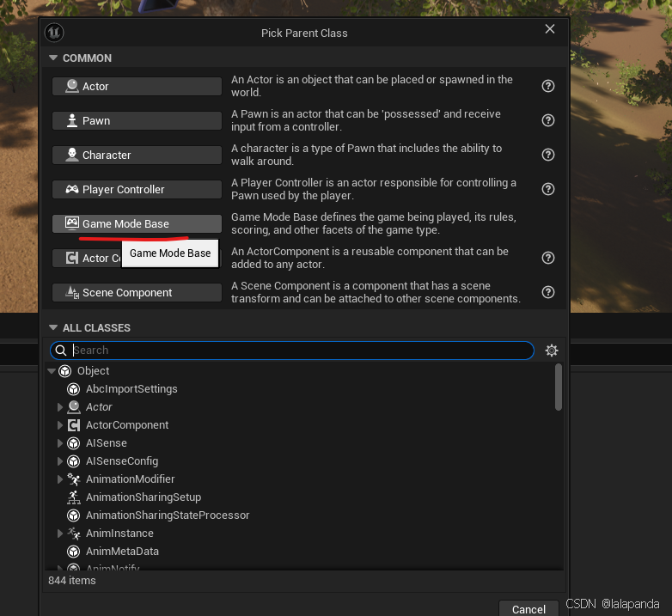Expand the Actor tree node
Viewport: 672px width, 616px height.
tap(60, 407)
